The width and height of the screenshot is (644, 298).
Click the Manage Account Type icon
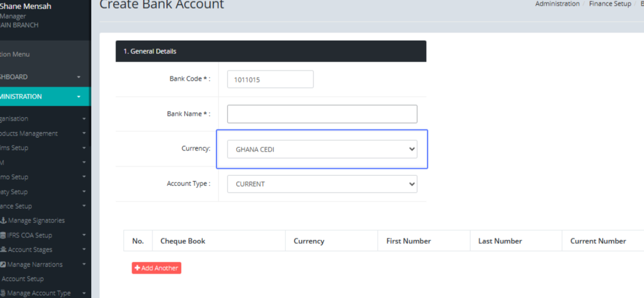click(3, 293)
